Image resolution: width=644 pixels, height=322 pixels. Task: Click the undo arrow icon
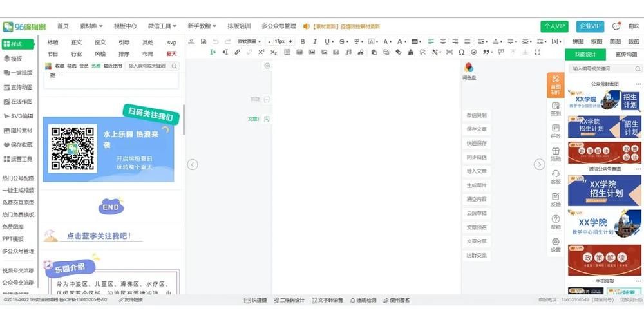[215, 41]
